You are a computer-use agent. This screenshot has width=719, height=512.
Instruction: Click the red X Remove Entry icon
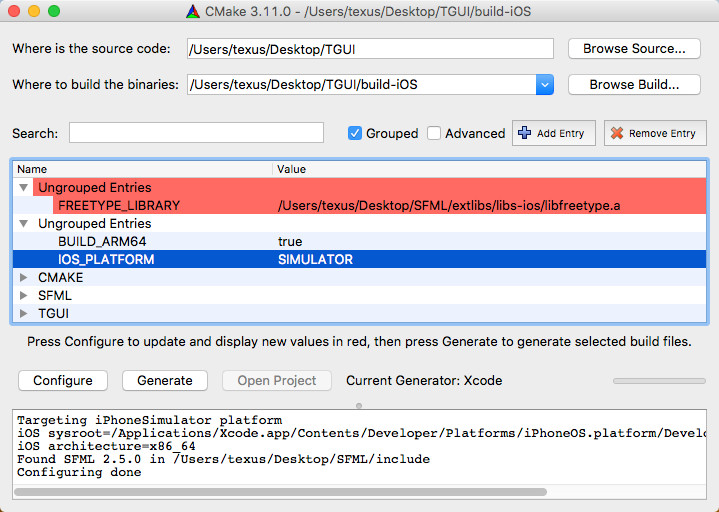pos(617,133)
